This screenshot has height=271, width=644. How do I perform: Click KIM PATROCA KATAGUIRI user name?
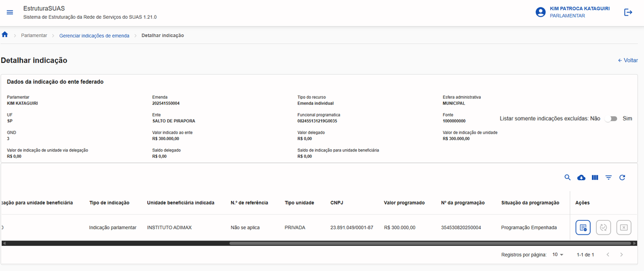coord(580,9)
